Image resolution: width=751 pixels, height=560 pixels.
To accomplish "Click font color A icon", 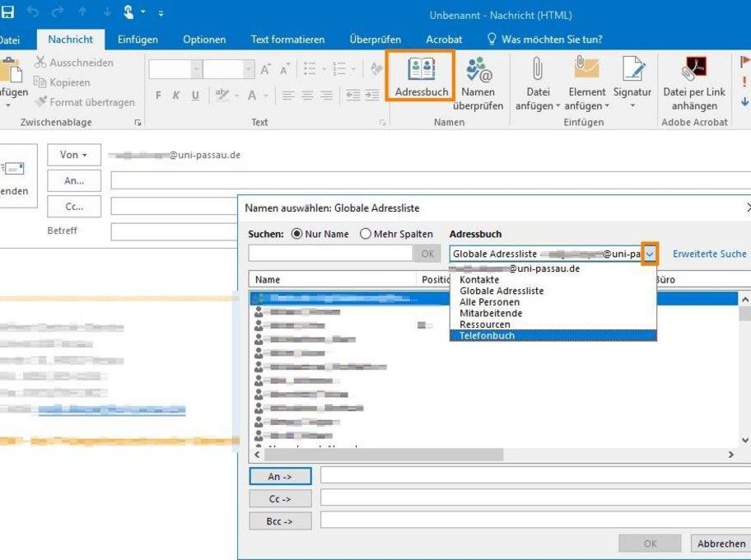I will [252, 96].
